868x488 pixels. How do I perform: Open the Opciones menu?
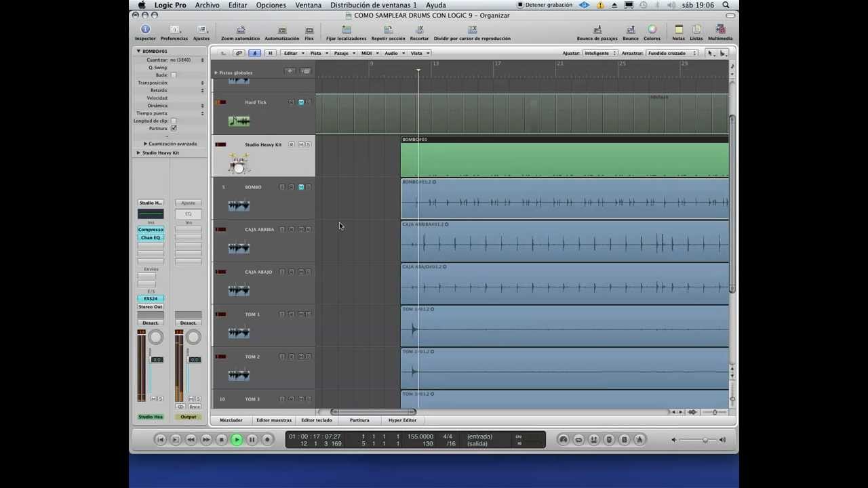[x=271, y=5]
